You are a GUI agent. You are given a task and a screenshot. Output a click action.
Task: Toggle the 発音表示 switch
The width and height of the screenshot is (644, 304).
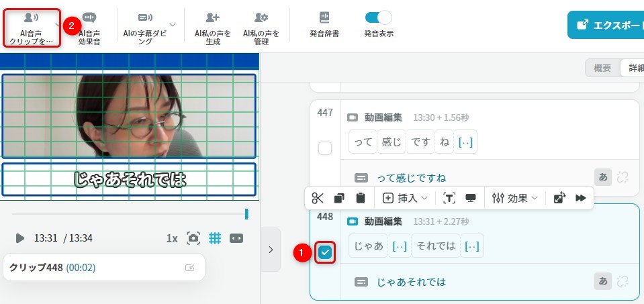tap(378, 18)
